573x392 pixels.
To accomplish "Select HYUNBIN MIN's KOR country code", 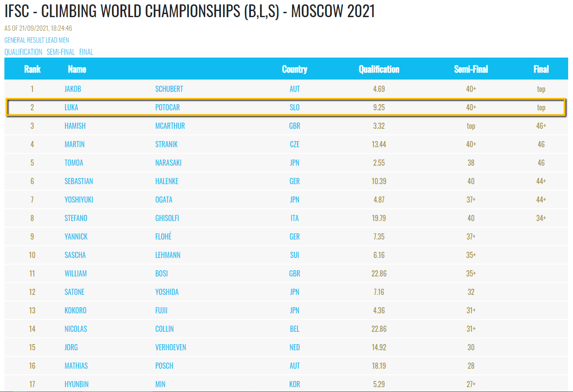I will (294, 384).
